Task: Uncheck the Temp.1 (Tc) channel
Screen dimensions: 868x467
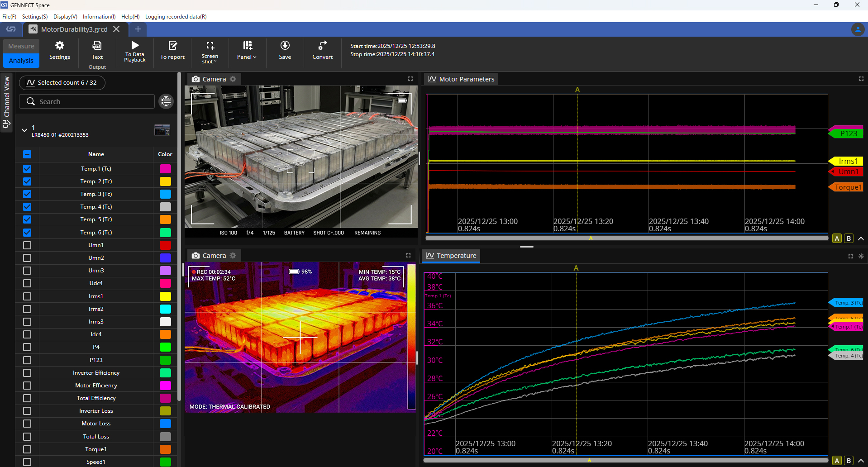Action: coord(27,169)
